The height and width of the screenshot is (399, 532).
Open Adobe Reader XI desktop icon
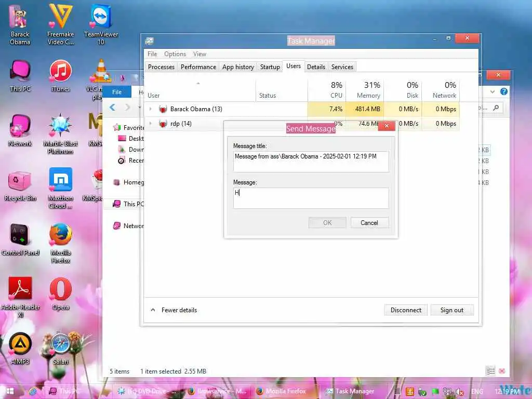coord(20,298)
